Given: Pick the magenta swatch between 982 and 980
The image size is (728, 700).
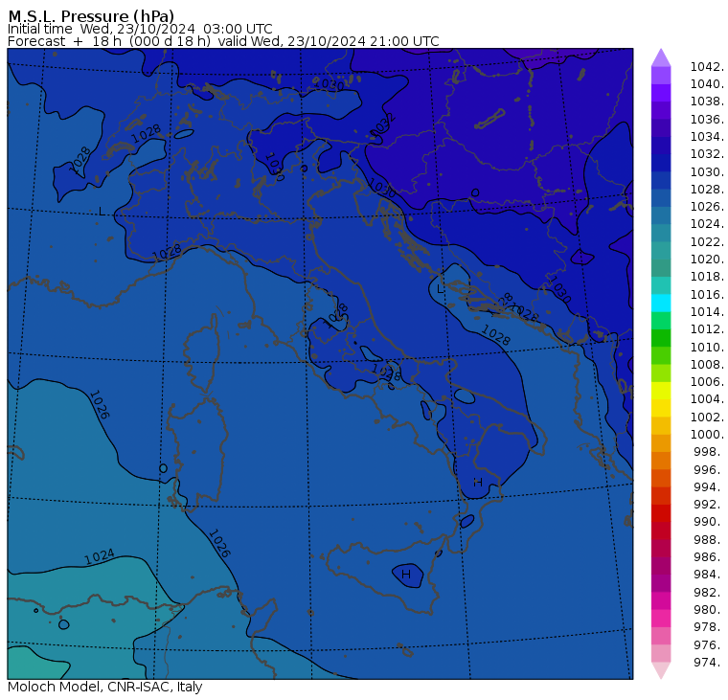Looking at the screenshot, I should coord(661,600).
